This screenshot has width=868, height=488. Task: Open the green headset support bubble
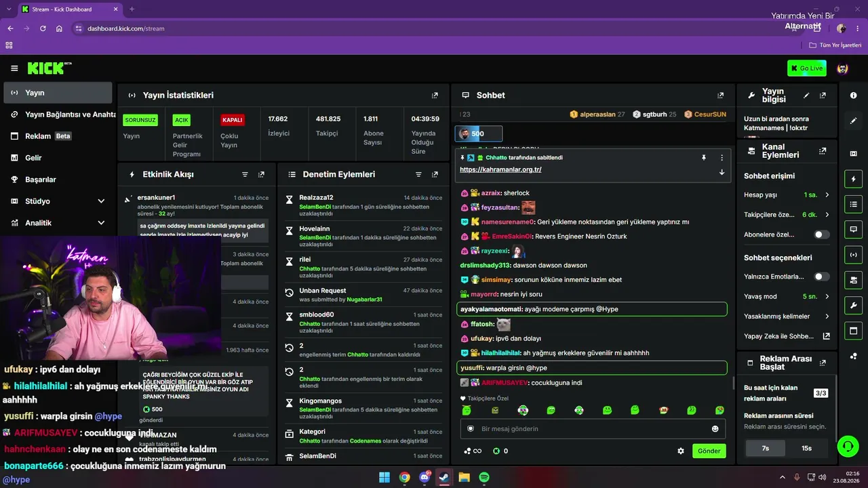pyautogui.click(x=847, y=446)
